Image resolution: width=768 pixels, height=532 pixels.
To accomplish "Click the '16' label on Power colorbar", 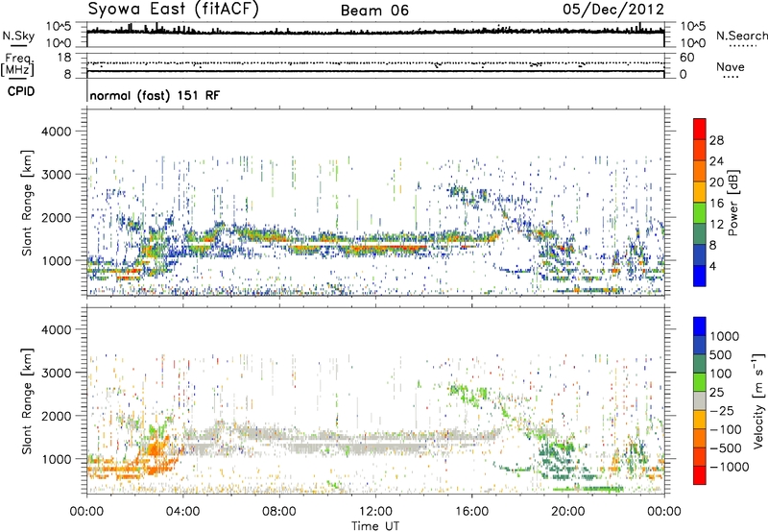I will coord(716,204).
